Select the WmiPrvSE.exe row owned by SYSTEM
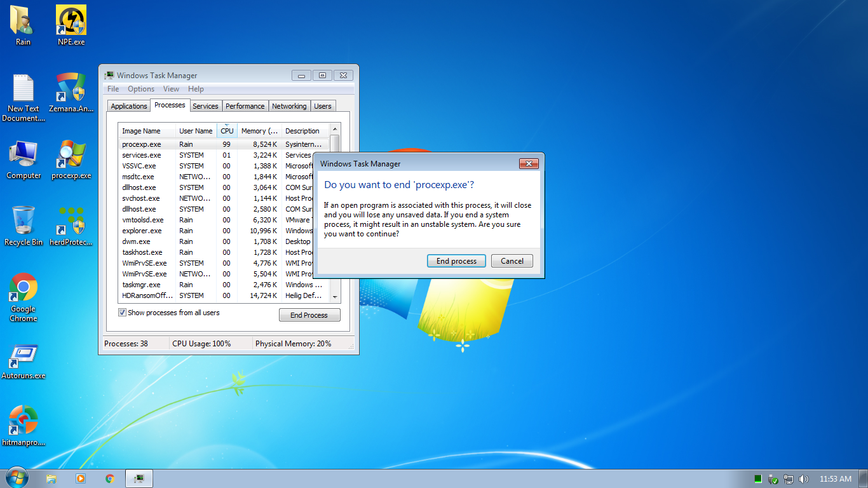The width and height of the screenshot is (868, 488). [224, 263]
